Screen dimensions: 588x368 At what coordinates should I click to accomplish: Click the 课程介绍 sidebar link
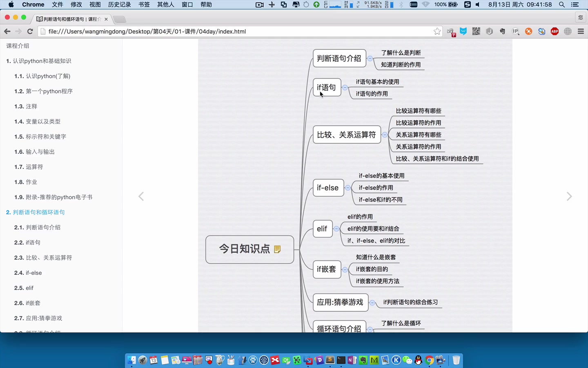pyautogui.click(x=18, y=46)
